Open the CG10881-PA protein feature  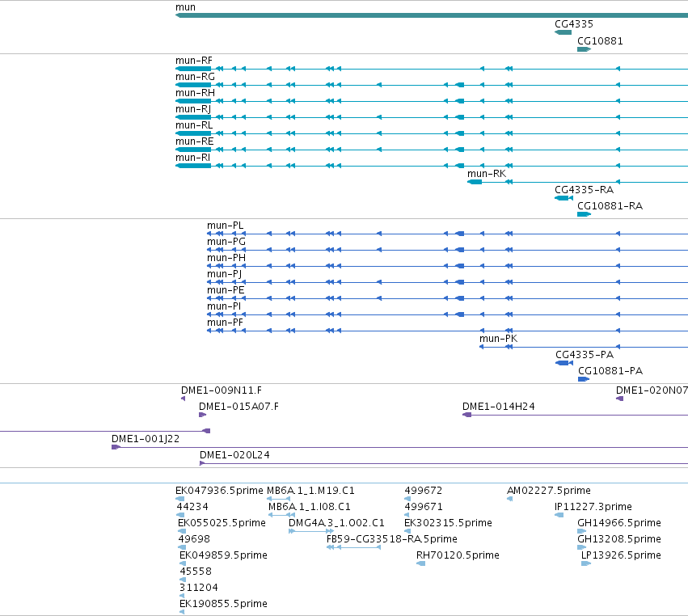point(584,379)
